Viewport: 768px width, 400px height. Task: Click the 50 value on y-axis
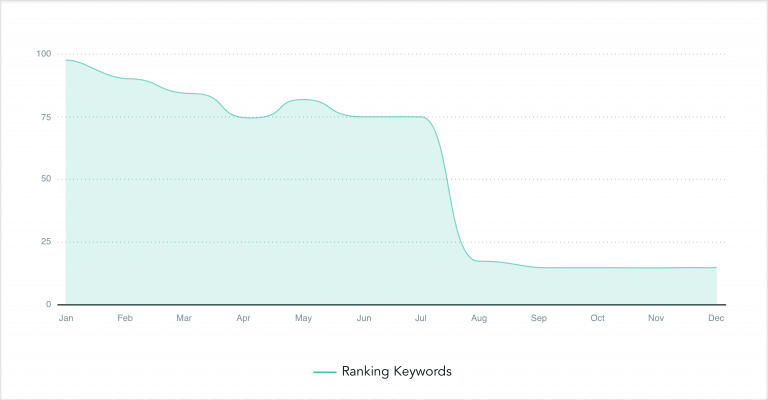pos(46,179)
